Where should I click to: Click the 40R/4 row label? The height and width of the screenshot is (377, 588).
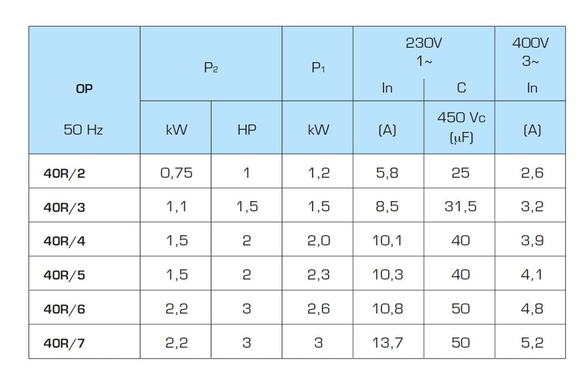point(65,241)
